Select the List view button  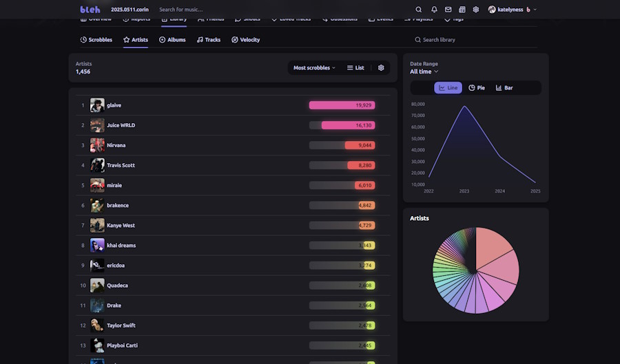pyautogui.click(x=355, y=68)
